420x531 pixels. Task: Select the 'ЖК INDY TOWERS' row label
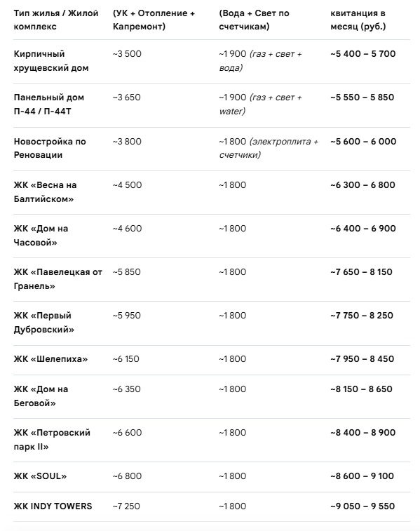click(x=53, y=506)
